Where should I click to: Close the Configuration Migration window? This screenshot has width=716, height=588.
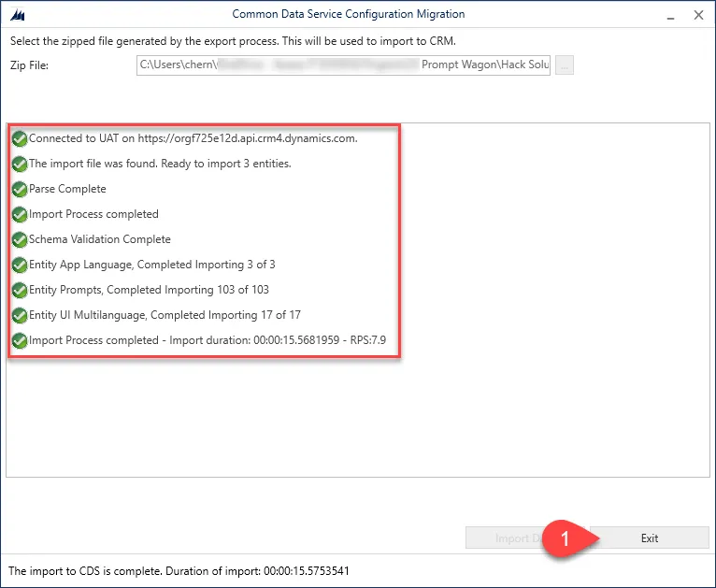[x=698, y=15]
